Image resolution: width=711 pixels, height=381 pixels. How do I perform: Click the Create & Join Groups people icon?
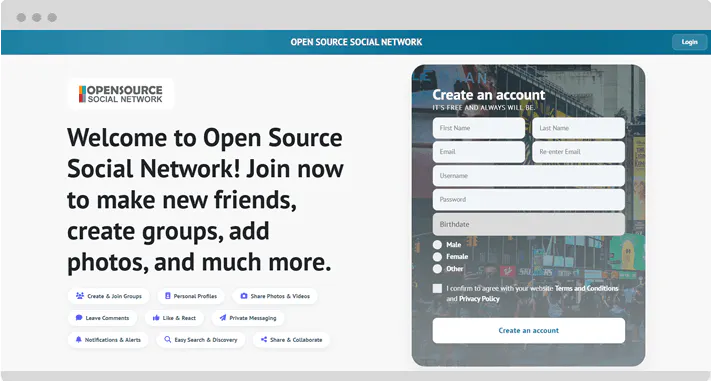pyautogui.click(x=80, y=296)
